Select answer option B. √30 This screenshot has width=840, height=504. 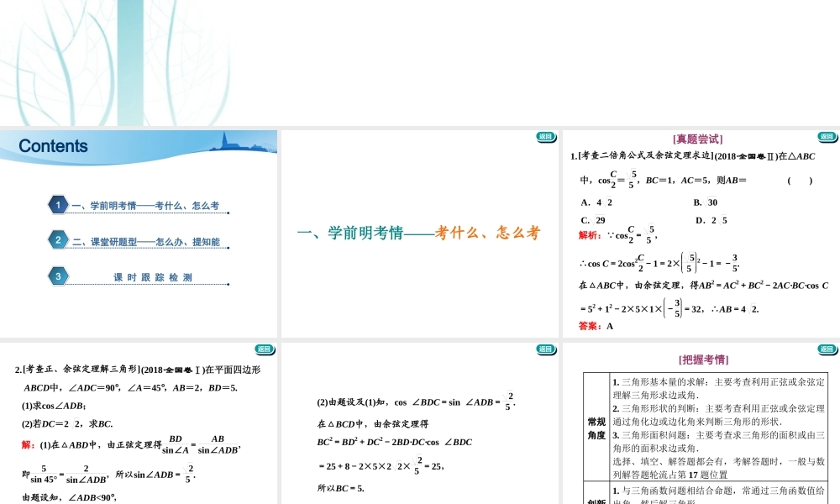tap(705, 202)
